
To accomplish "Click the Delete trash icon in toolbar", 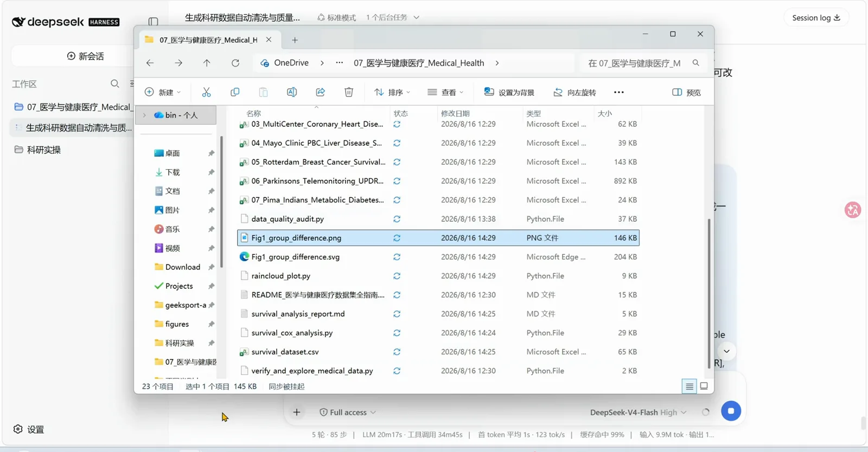I will (349, 92).
